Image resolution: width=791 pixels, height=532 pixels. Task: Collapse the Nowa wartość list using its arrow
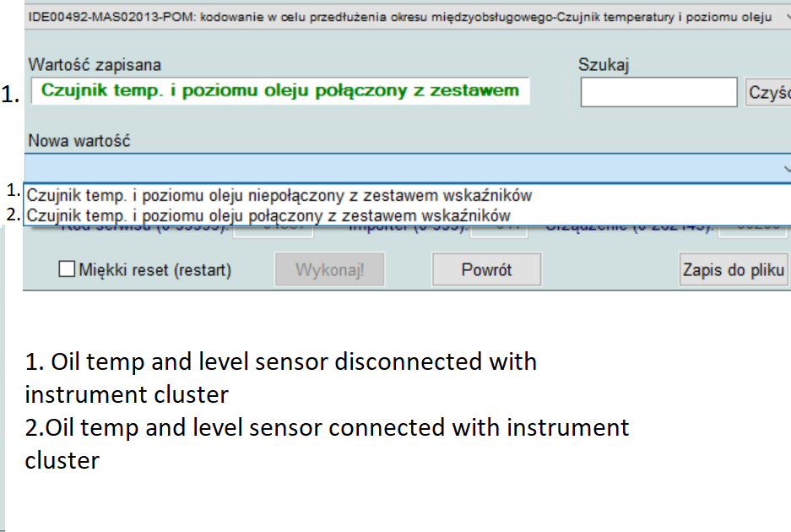(786, 169)
